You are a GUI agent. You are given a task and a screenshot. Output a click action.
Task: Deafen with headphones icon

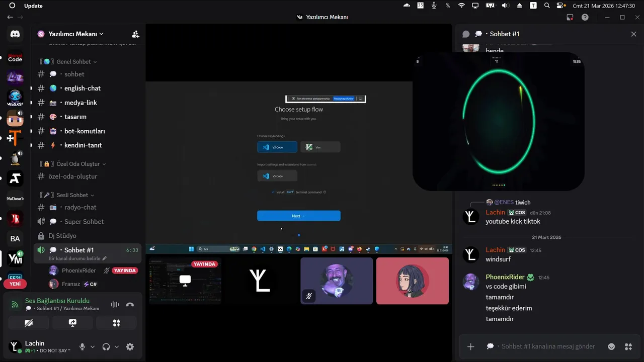coord(106,347)
